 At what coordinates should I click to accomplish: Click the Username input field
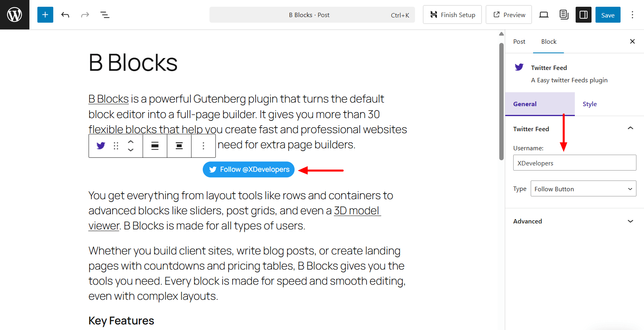(574, 163)
